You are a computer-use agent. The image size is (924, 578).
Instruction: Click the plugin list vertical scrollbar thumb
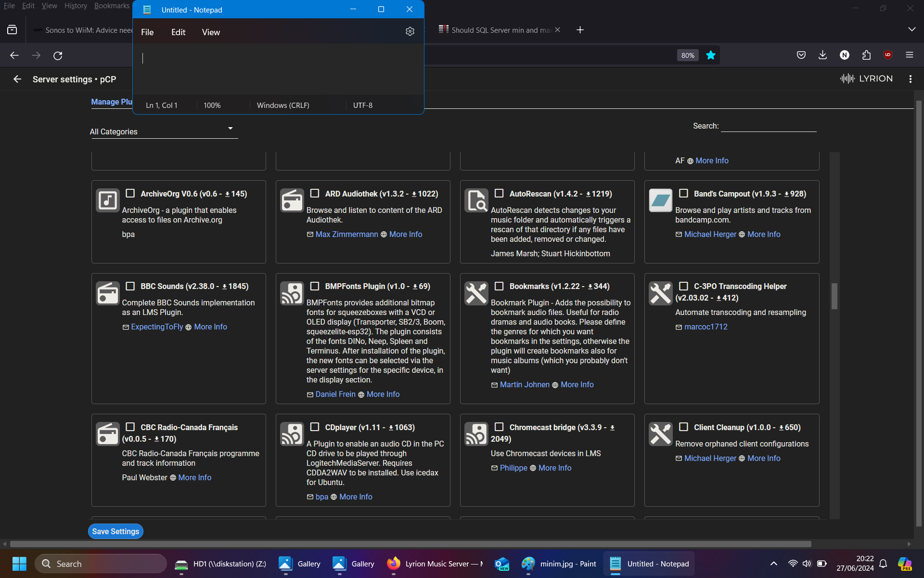click(x=834, y=296)
